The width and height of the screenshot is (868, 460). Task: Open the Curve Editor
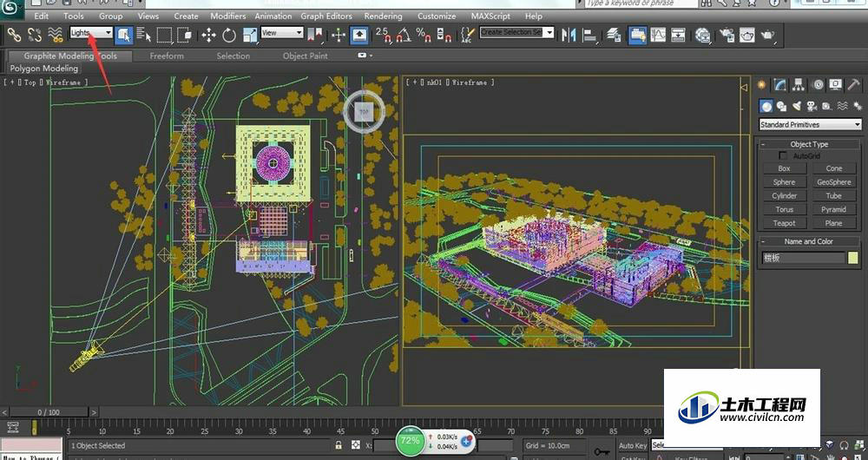pos(658,35)
